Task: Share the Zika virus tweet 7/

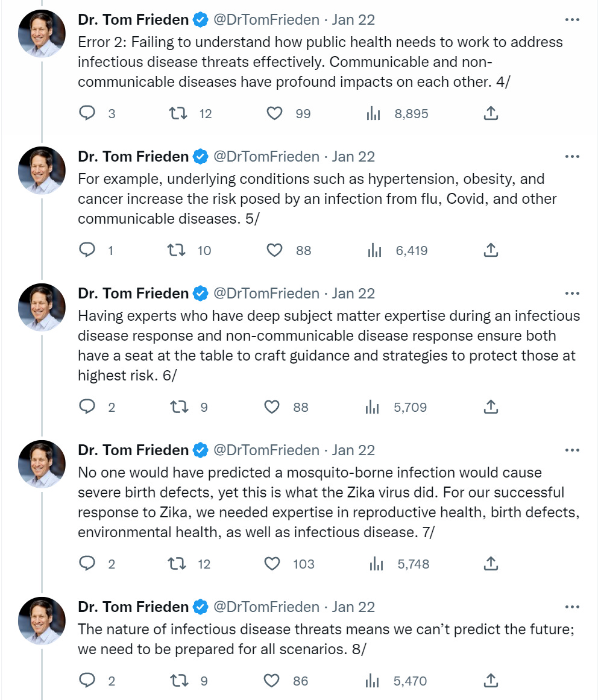Action: click(491, 563)
